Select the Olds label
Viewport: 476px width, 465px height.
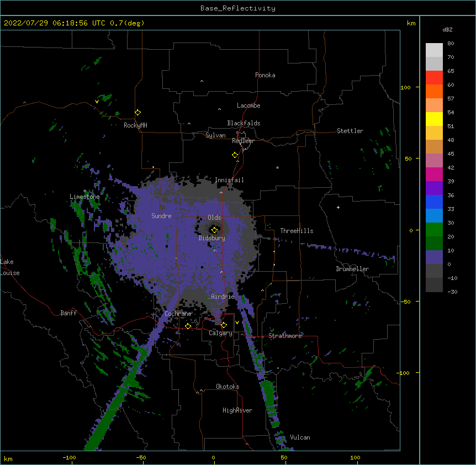coord(214,218)
